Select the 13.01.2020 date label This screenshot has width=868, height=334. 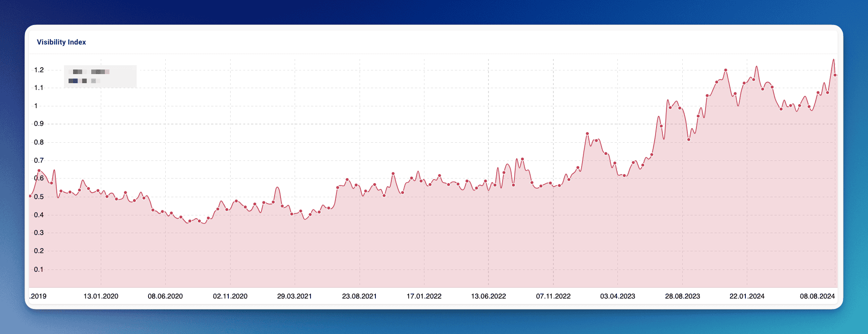click(x=101, y=296)
